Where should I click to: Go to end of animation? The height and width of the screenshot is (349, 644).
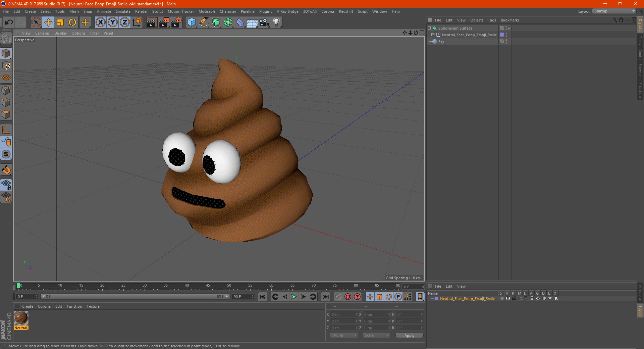tap(325, 297)
